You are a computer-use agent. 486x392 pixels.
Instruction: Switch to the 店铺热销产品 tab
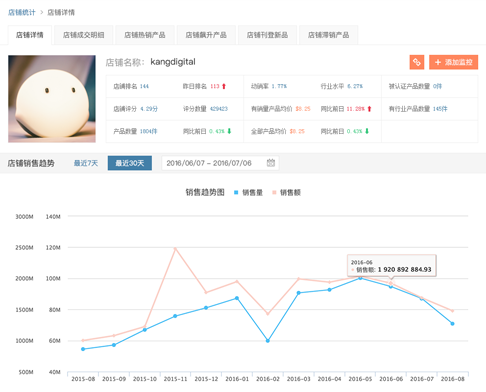point(145,35)
